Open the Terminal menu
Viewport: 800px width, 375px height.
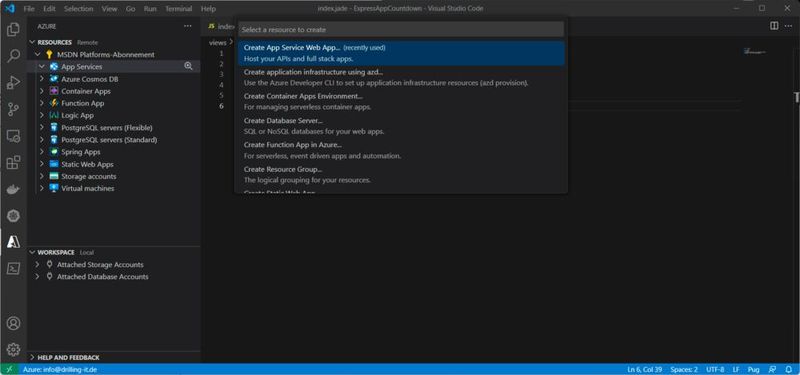click(x=179, y=9)
